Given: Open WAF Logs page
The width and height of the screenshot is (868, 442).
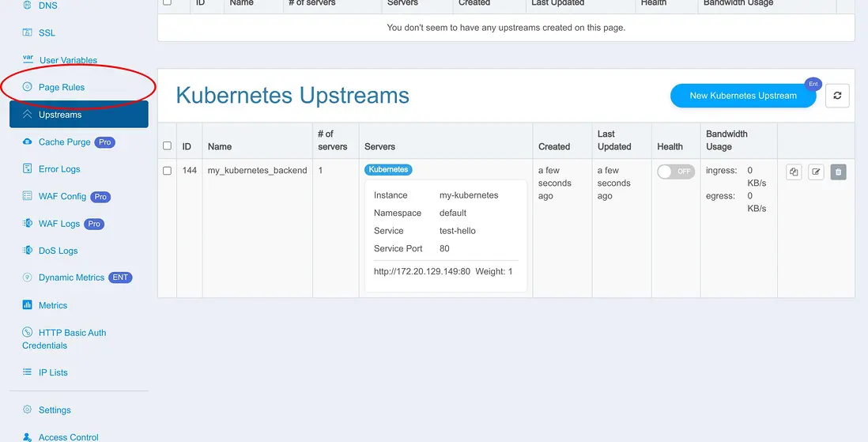Looking at the screenshot, I should click(59, 224).
